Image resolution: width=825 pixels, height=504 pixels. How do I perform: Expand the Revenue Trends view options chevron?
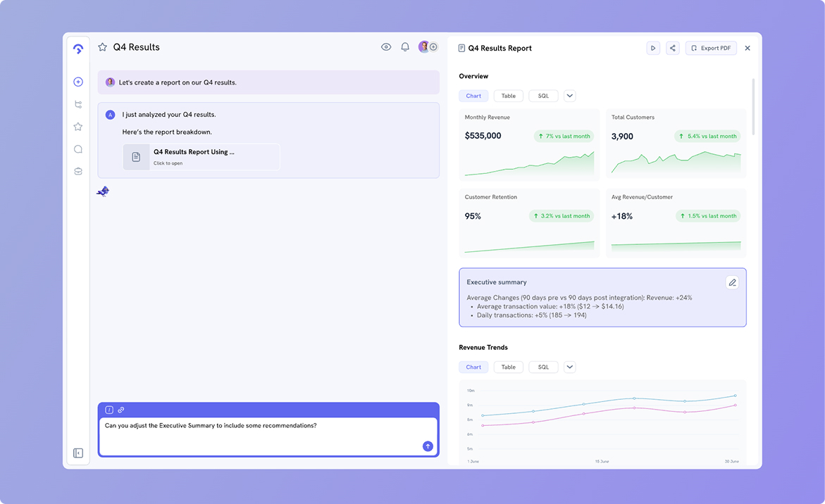pyautogui.click(x=570, y=367)
